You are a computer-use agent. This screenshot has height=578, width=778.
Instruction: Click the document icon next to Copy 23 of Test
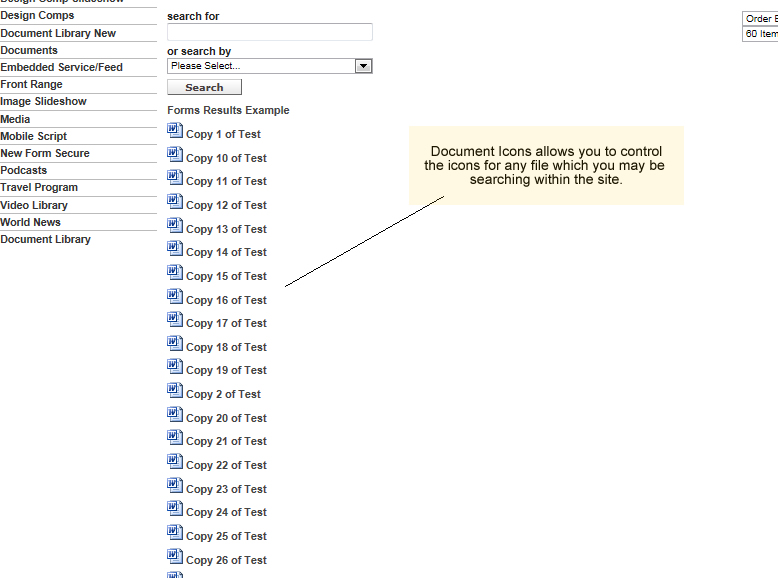click(175, 485)
